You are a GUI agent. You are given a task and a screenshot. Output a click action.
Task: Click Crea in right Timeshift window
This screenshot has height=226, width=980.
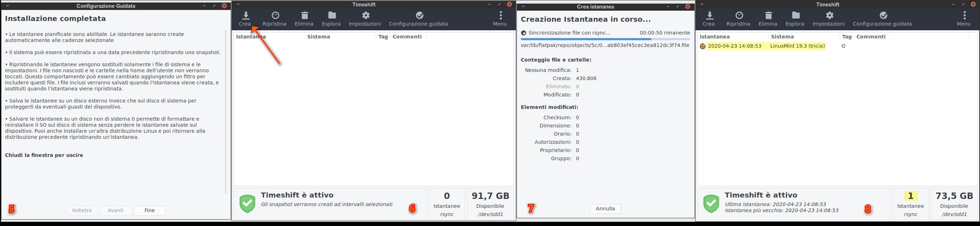(x=709, y=19)
